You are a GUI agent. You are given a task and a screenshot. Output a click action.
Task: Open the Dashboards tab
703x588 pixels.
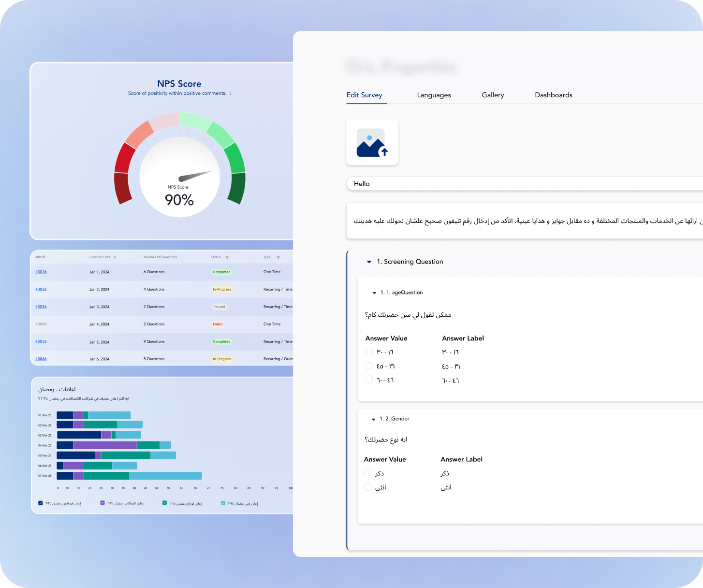[x=553, y=95]
